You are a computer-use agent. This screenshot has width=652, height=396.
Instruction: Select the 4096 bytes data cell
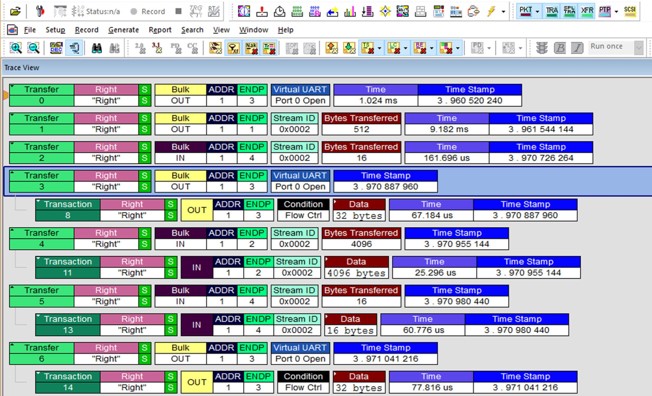click(x=356, y=273)
